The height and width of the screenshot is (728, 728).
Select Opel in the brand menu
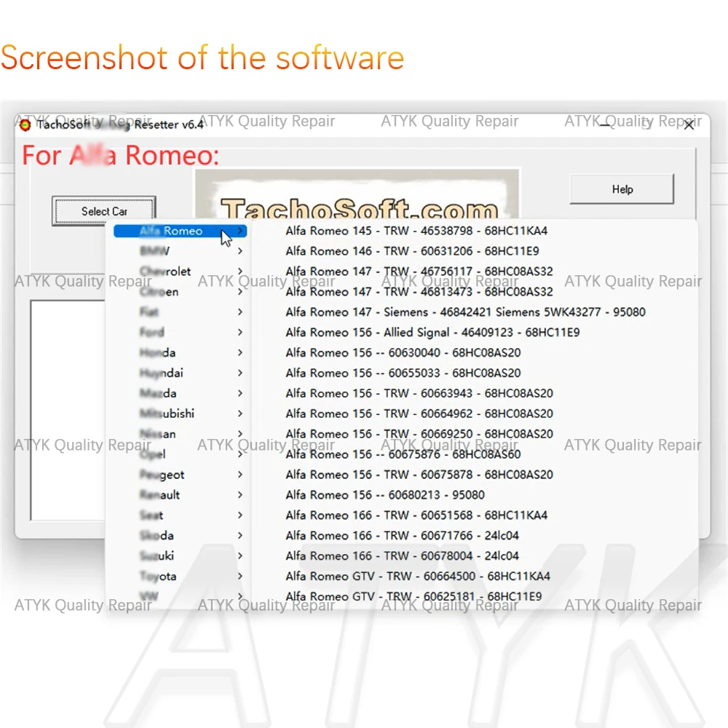point(180,454)
